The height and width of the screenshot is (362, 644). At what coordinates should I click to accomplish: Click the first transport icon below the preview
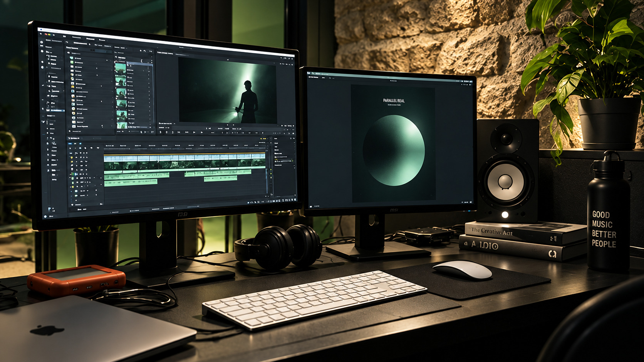(160, 132)
